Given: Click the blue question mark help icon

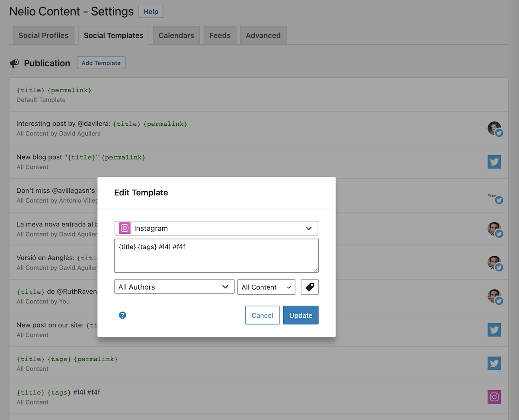Looking at the screenshot, I should pyautogui.click(x=122, y=315).
